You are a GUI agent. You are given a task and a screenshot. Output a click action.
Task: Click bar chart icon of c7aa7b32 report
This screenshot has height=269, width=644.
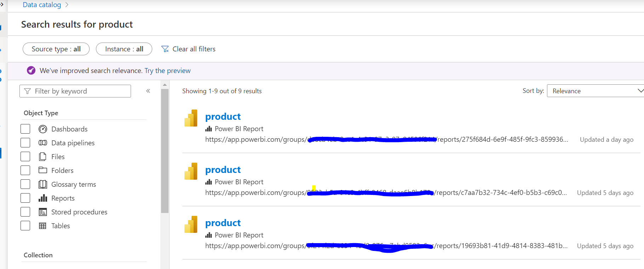[209, 182]
